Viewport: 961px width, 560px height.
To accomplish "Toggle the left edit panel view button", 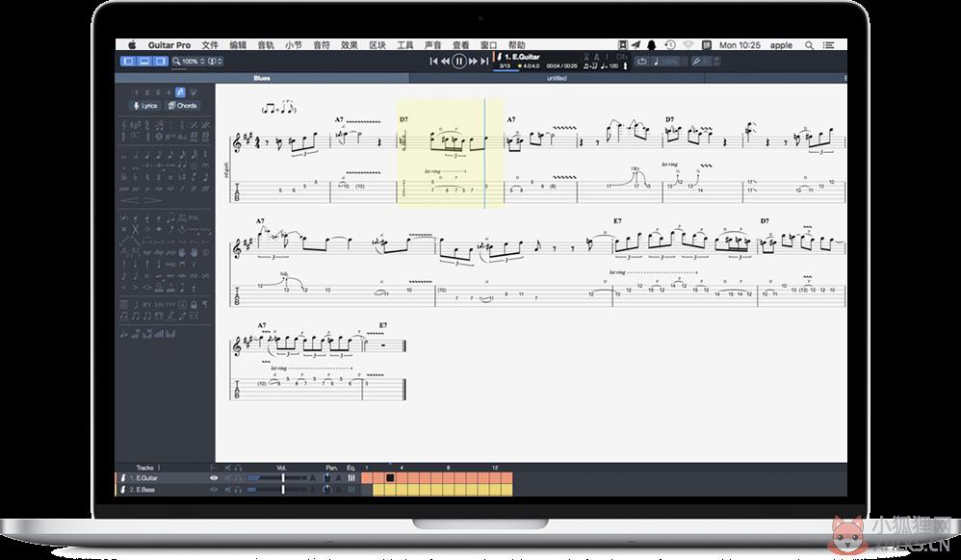I will (129, 62).
